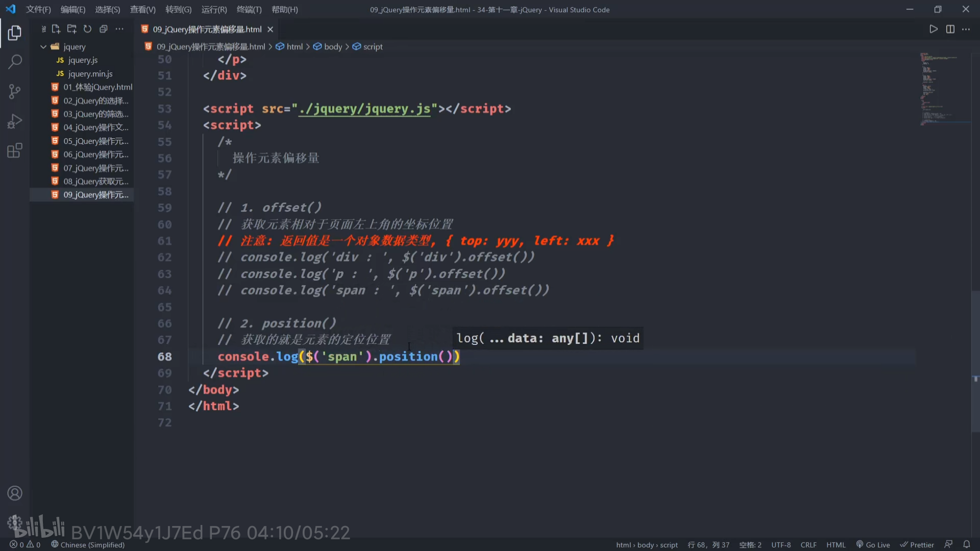The width and height of the screenshot is (980, 551).
Task: Expand the body breadcrumb dropdown
Action: pyautogui.click(x=332, y=46)
